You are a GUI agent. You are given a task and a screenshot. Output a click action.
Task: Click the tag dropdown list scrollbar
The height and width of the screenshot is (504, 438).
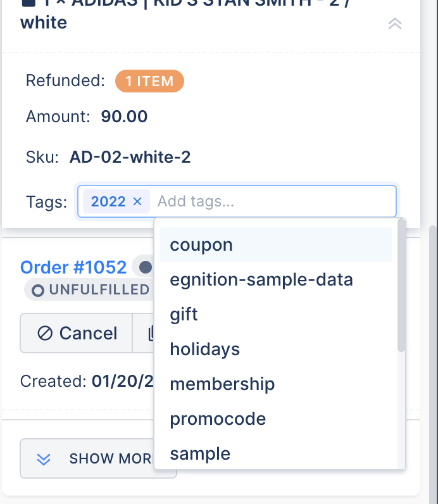tap(401, 285)
